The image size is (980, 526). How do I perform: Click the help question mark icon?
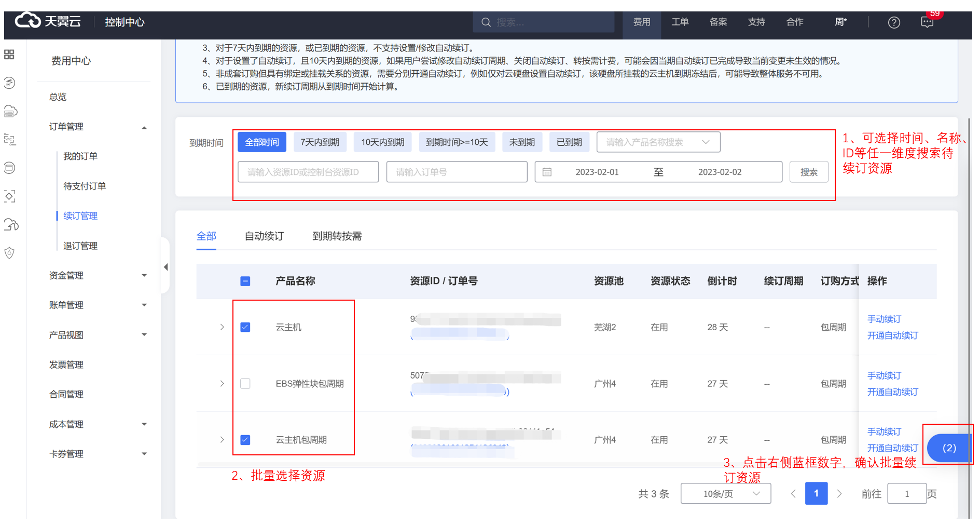point(893,22)
